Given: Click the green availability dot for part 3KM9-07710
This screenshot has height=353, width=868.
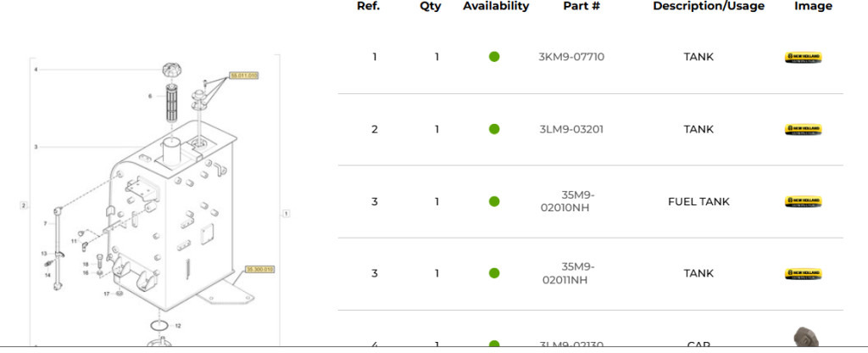Looking at the screenshot, I should coord(494,57).
